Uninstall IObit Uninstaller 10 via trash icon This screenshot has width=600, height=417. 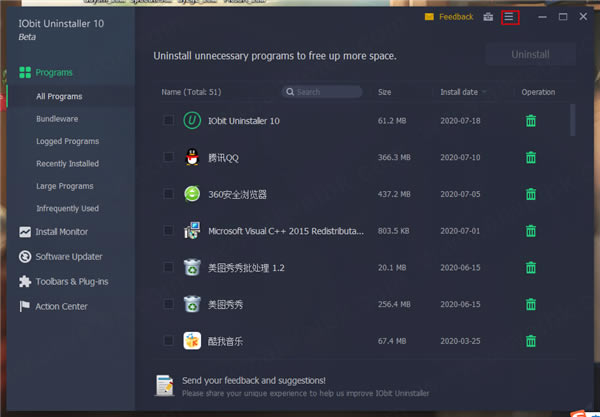(531, 121)
